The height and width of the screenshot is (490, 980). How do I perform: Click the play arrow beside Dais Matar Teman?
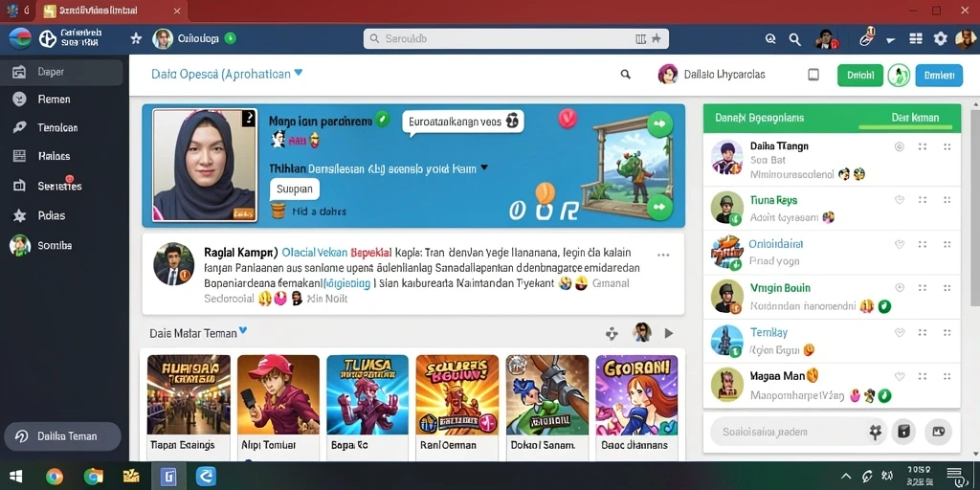669,333
